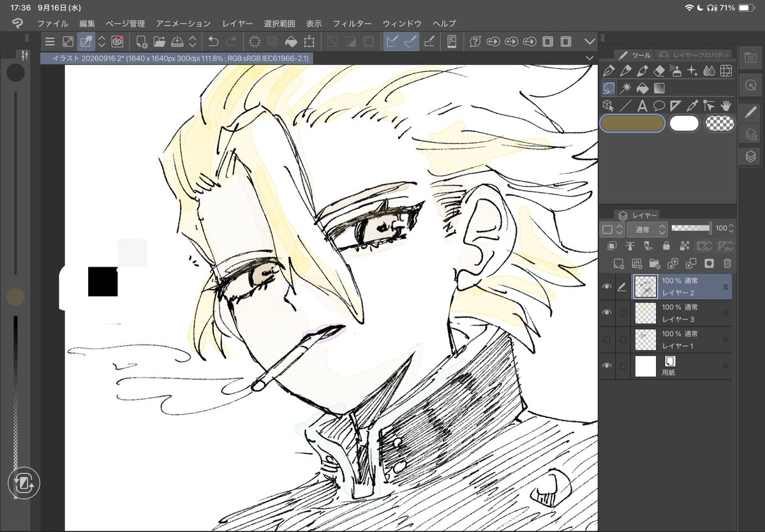The width and height of the screenshot is (765, 532).
Task: Click the Clip Studio spiral icon
Action: (117, 41)
